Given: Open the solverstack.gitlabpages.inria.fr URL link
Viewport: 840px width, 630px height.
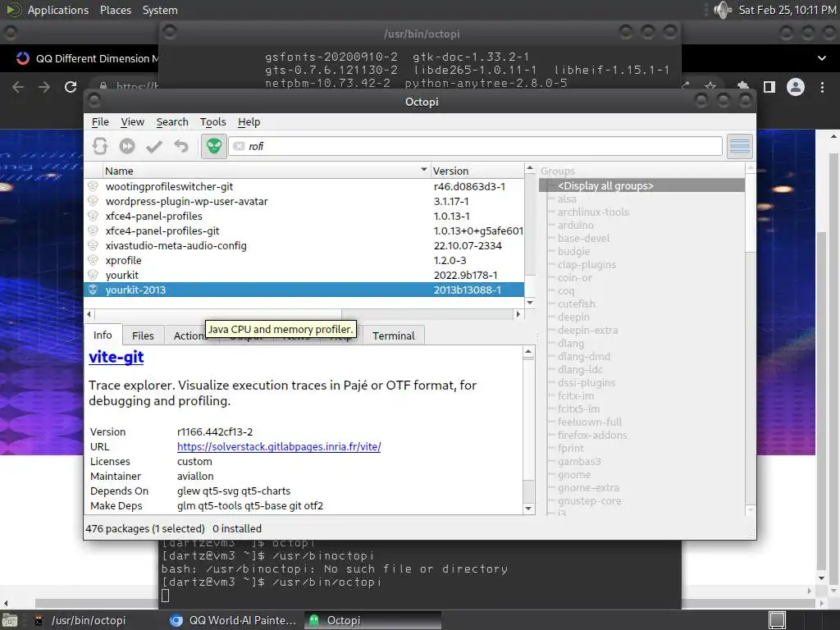Looking at the screenshot, I should [279, 447].
